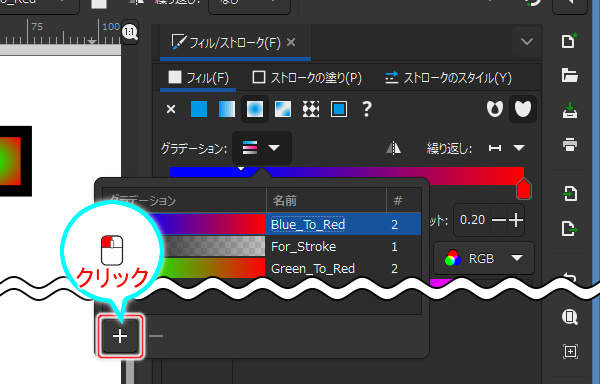The width and height of the screenshot is (600, 384).
Task: Switch to the フィル(F) tab
Action: pyautogui.click(x=198, y=78)
